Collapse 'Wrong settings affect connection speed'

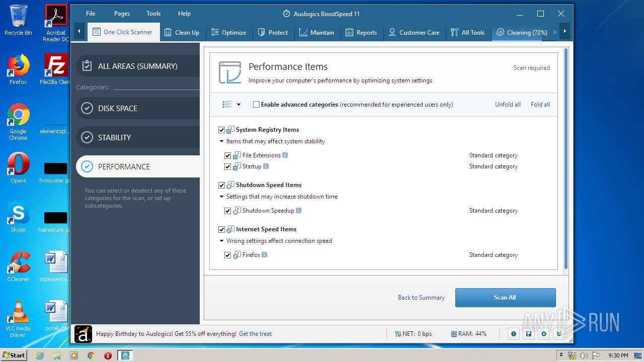pos(221,241)
